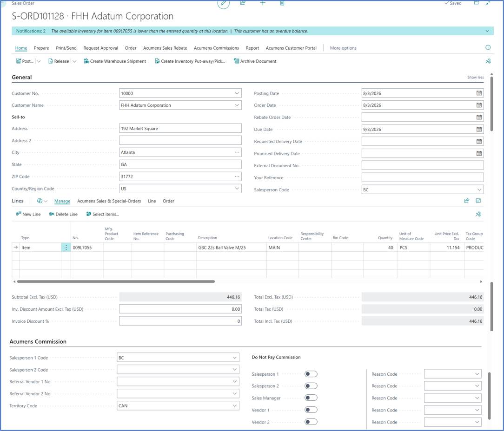The image size is (504, 431).
Task: Click the Post button
Action: pyautogui.click(x=25, y=61)
